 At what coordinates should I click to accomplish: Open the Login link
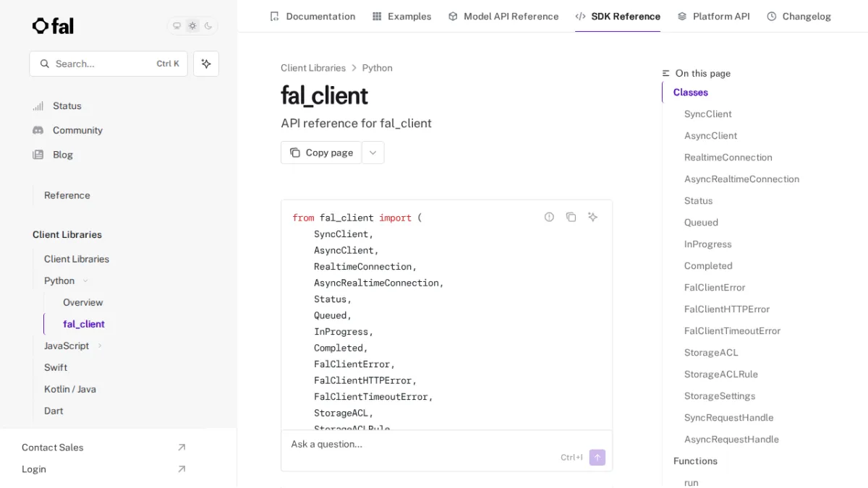[x=34, y=469]
